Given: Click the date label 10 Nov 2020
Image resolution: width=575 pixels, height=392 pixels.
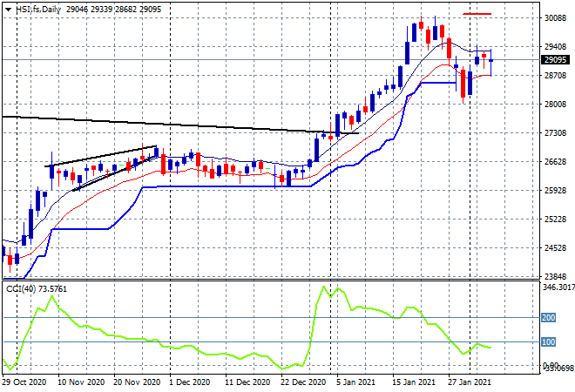Looking at the screenshot, I should tap(81, 382).
